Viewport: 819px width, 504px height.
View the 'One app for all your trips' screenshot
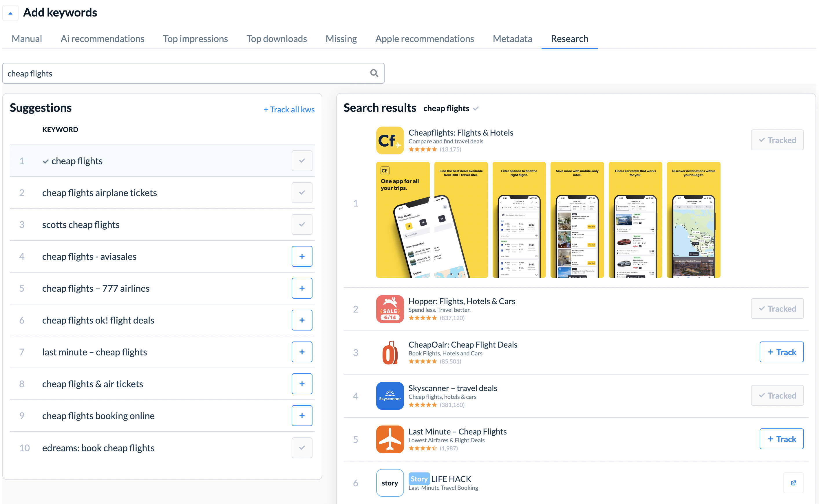(x=403, y=220)
